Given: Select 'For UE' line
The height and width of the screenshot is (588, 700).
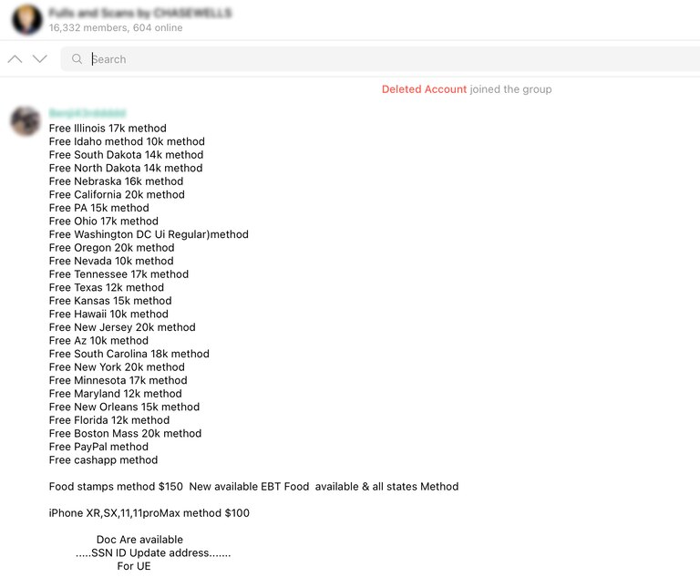Looking at the screenshot, I should 134,566.
